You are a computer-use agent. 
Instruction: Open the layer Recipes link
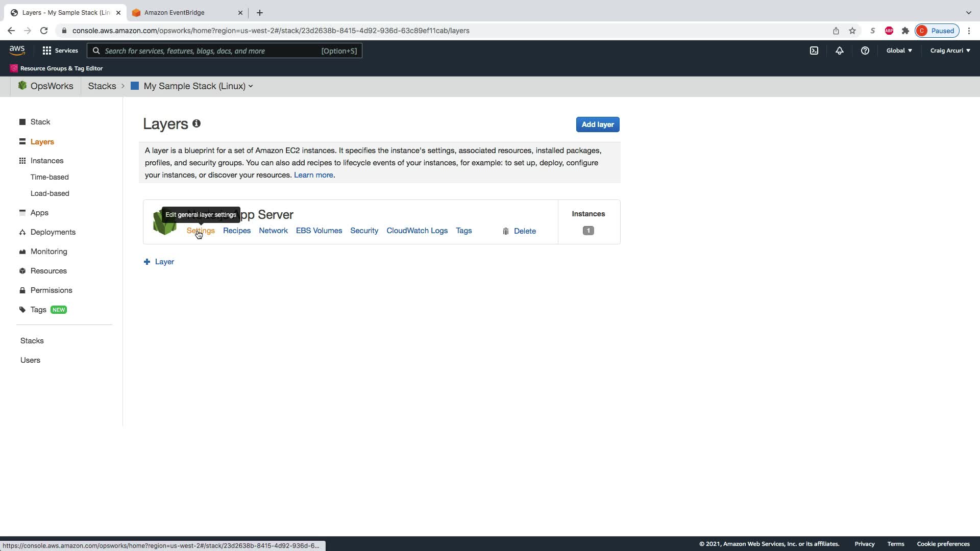236,231
